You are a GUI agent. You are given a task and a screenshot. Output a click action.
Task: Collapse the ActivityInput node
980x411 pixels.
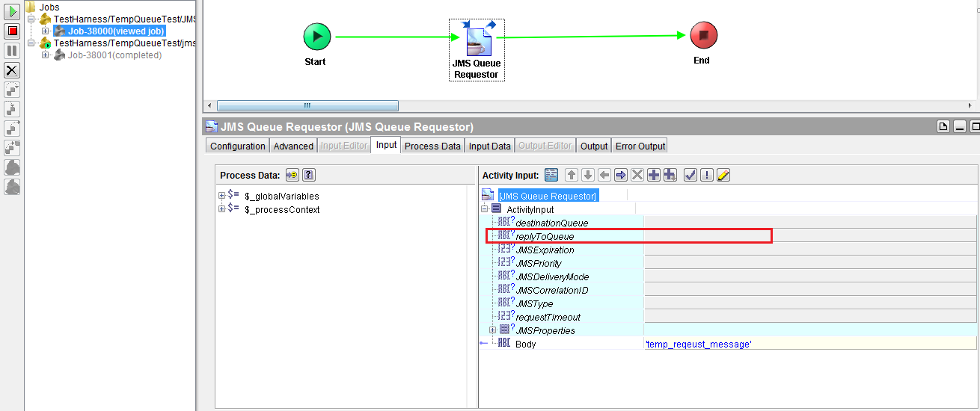pyautogui.click(x=485, y=209)
